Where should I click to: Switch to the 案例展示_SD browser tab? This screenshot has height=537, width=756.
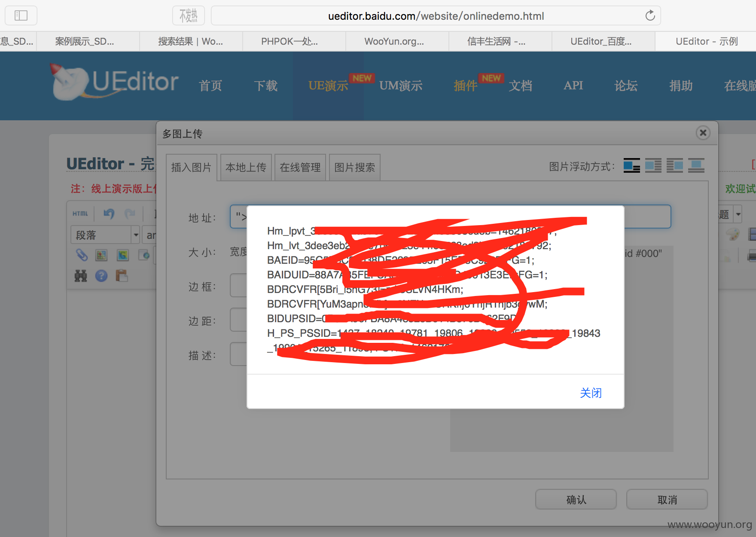coord(88,41)
